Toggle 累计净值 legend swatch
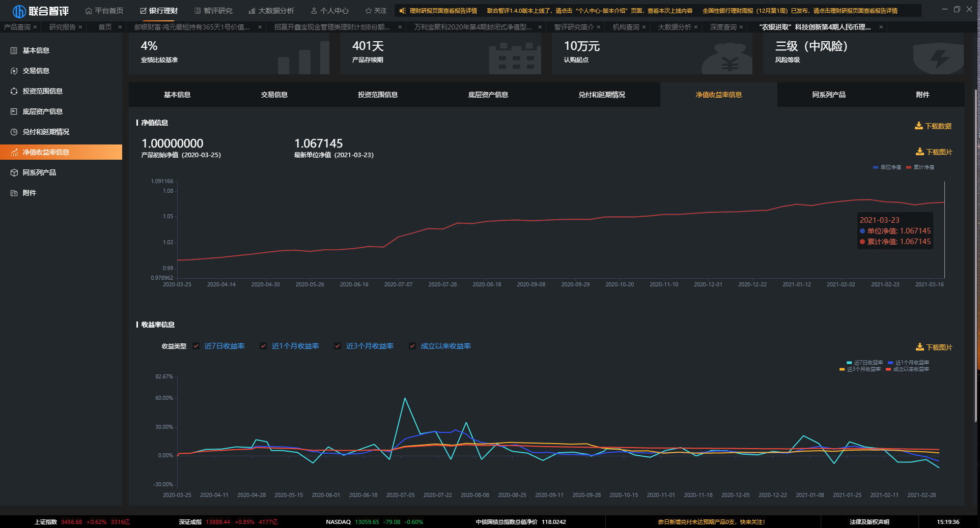This screenshot has width=980, height=528. [909, 167]
